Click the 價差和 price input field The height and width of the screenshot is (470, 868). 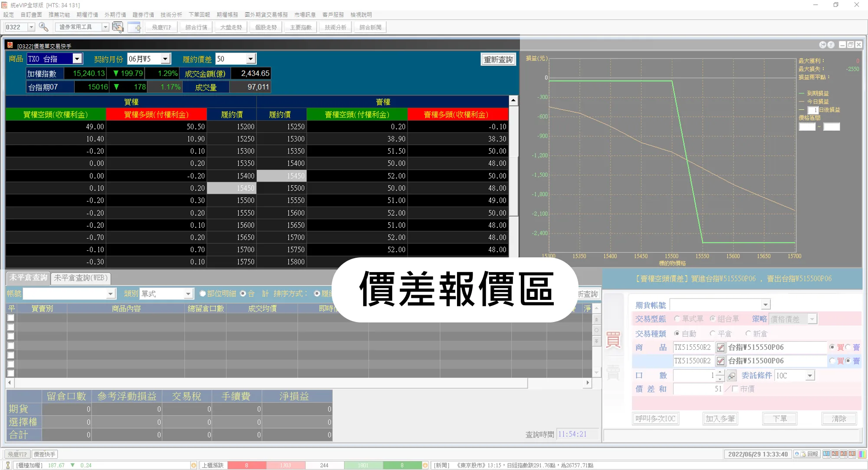click(698, 389)
